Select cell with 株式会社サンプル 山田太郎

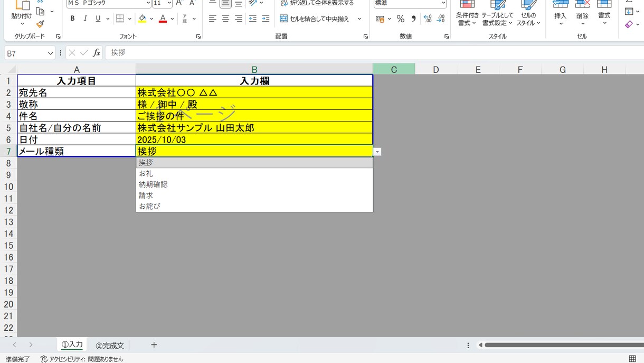point(254,128)
